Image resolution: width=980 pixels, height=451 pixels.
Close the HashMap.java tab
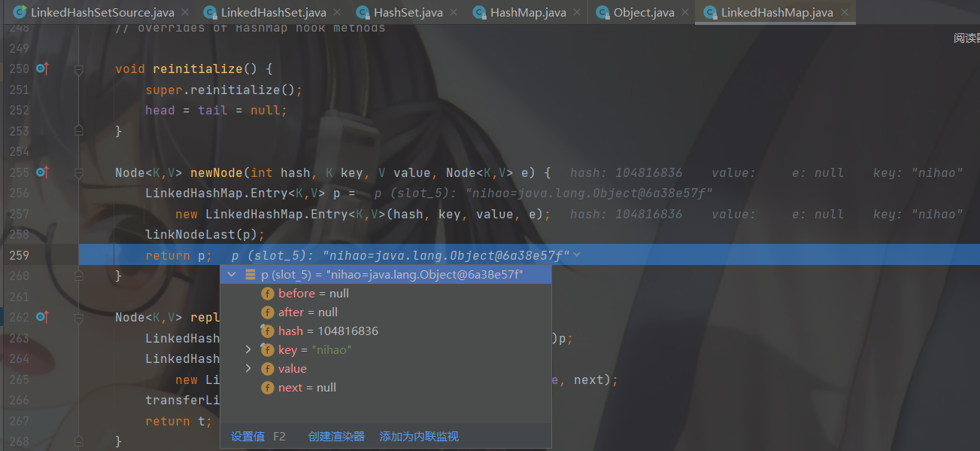(x=575, y=13)
